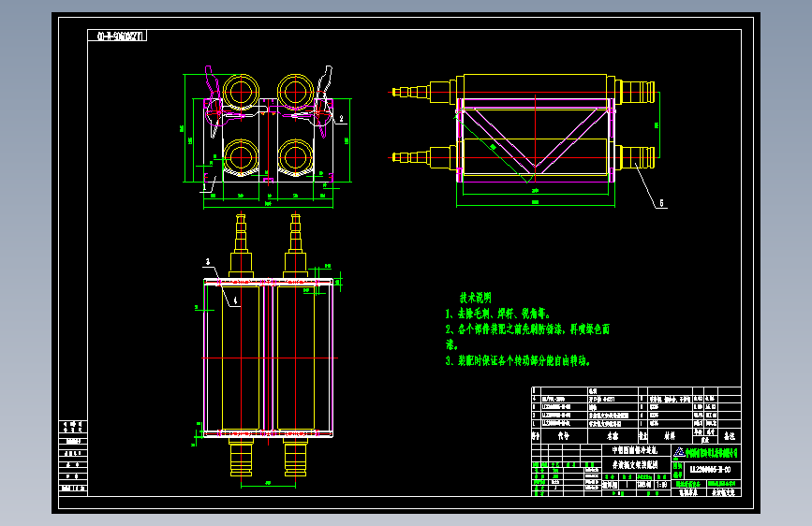
Task: Click part callout number 2 in front view
Action: tap(341, 119)
